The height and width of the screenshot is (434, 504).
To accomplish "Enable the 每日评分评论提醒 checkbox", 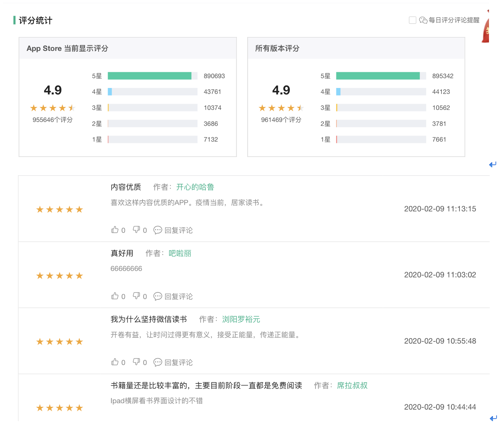I will (412, 20).
